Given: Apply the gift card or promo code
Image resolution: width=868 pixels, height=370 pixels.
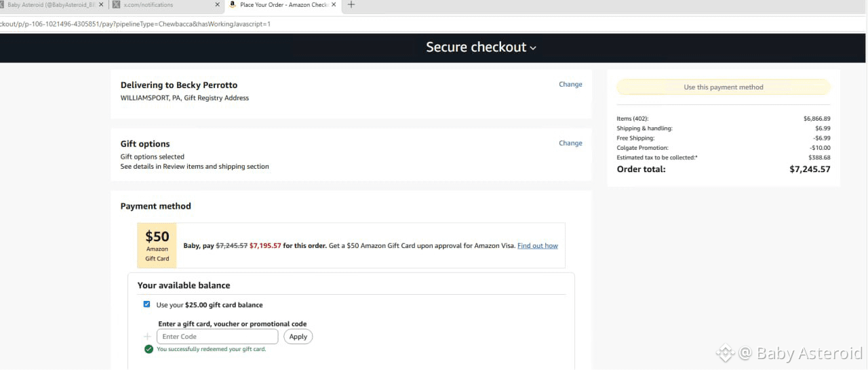Looking at the screenshot, I should point(298,337).
